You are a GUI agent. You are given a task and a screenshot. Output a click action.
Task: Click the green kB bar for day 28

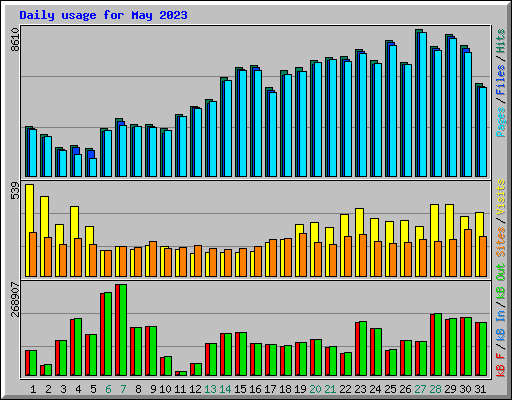coord(438,345)
